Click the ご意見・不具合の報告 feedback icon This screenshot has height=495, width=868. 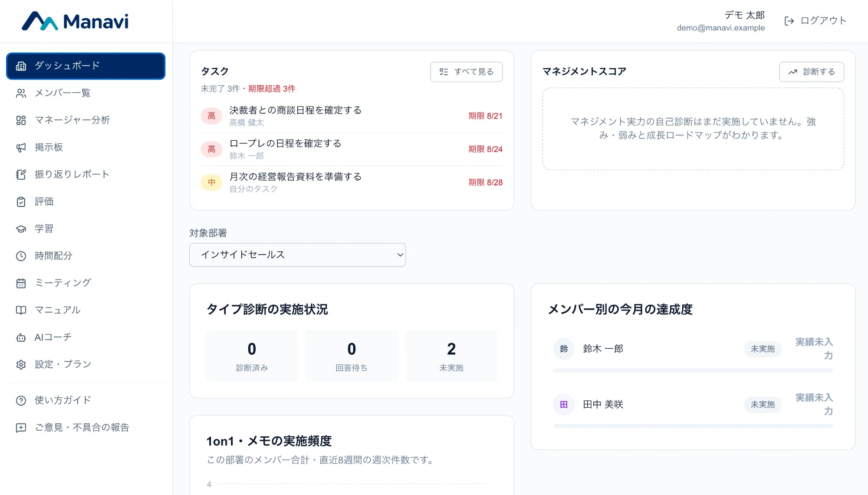coord(21,428)
